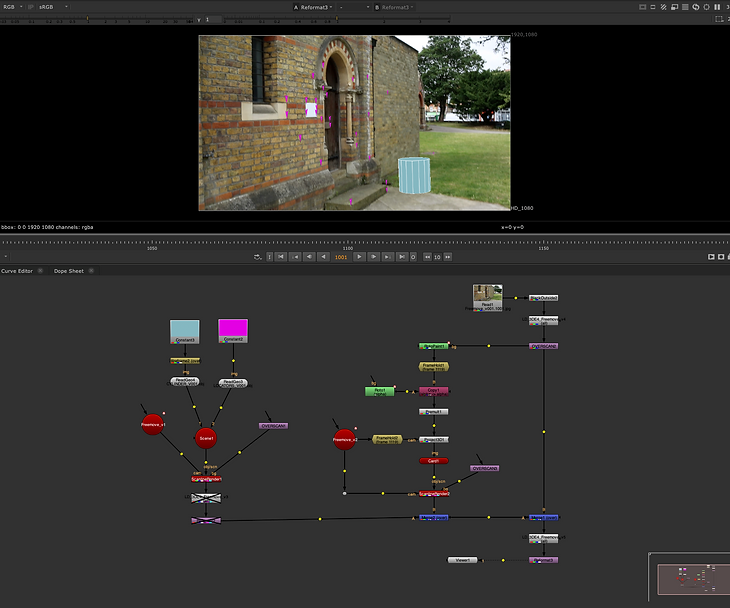Toggle the IP input process button
The image size is (730, 608).
click(31, 7)
